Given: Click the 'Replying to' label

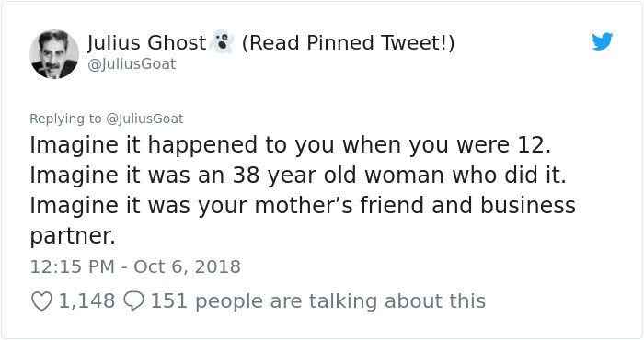Looking at the screenshot, I should point(65,119).
